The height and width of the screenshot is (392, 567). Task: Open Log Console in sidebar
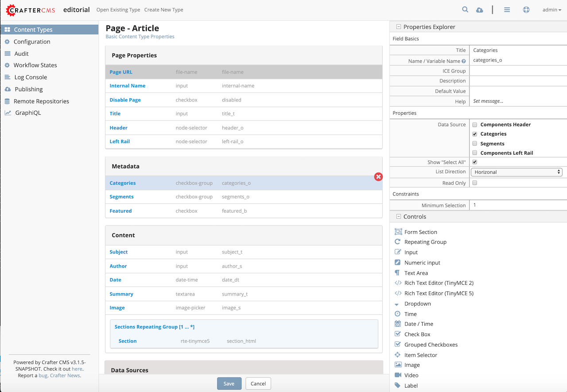click(x=31, y=77)
